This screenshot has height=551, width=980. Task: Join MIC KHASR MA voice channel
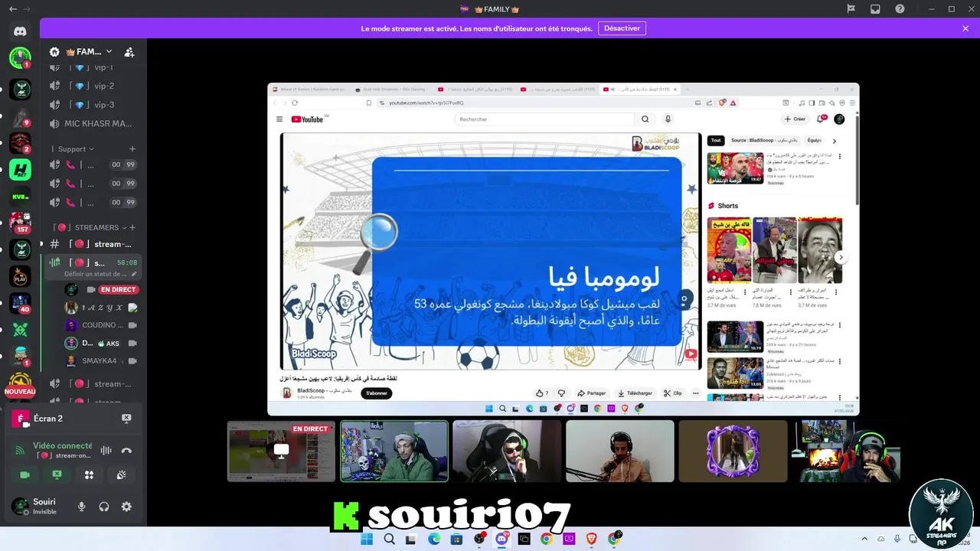(x=93, y=123)
